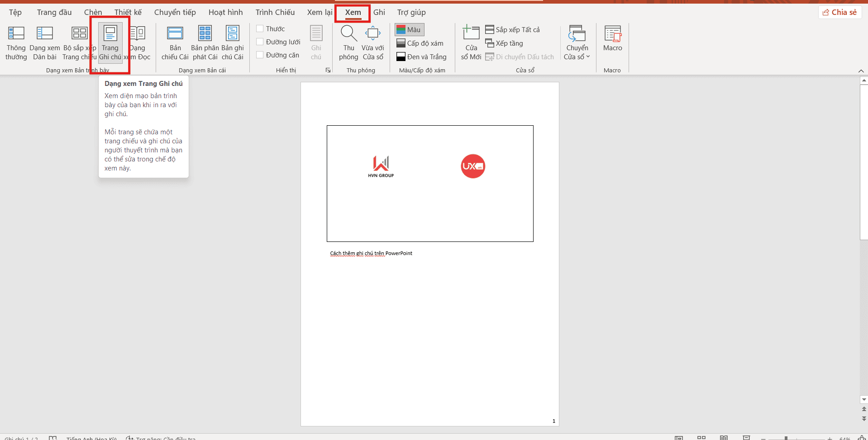Switch to the Chèn ribbon tab
Screen dimensions: 868x440
tap(93, 12)
